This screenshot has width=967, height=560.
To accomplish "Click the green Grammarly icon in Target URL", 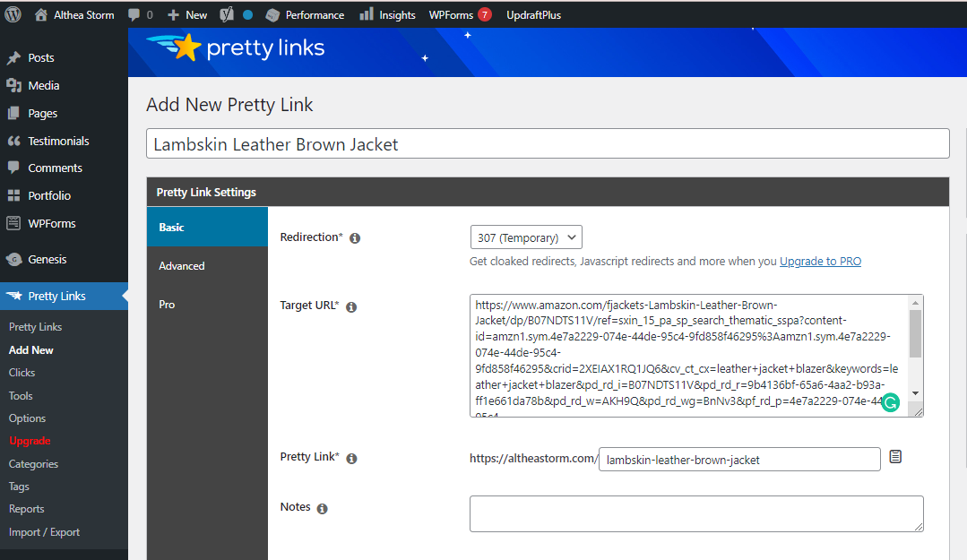I will tap(891, 402).
